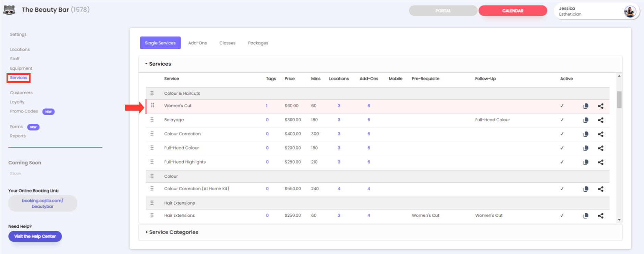Share the Hair Extensions service

pos(600,216)
